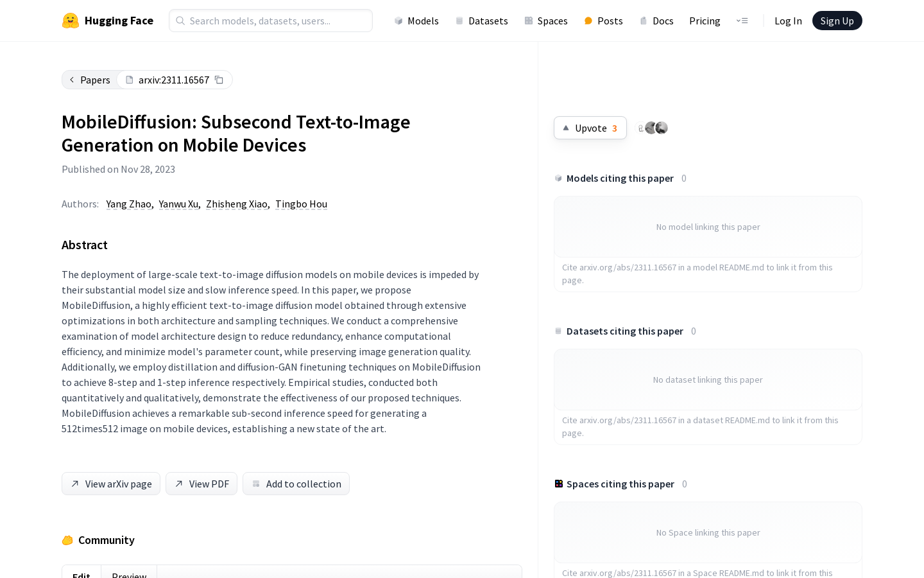Image resolution: width=924 pixels, height=578 pixels.
Task: Open author Tingbo Hou's link
Action: 301,204
